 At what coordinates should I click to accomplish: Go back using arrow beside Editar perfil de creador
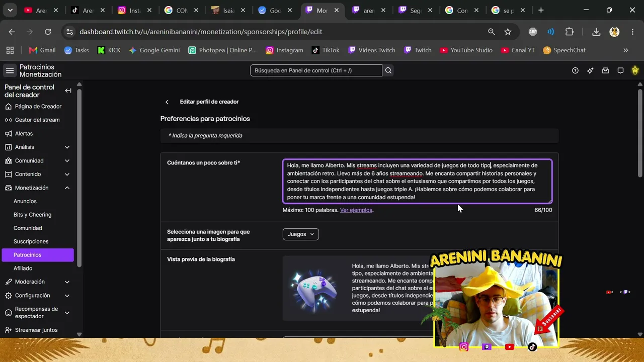click(x=167, y=102)
